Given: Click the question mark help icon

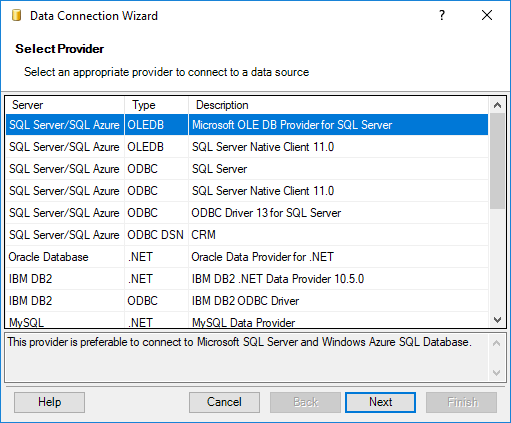Looking at the screenshot, I should coord(442,15).
